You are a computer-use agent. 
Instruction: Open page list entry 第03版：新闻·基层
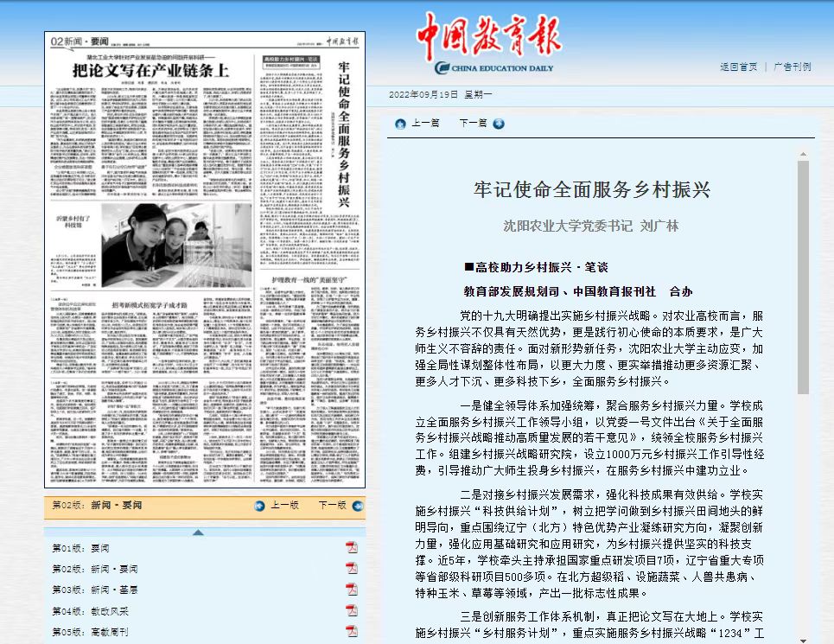coord(95,590)
